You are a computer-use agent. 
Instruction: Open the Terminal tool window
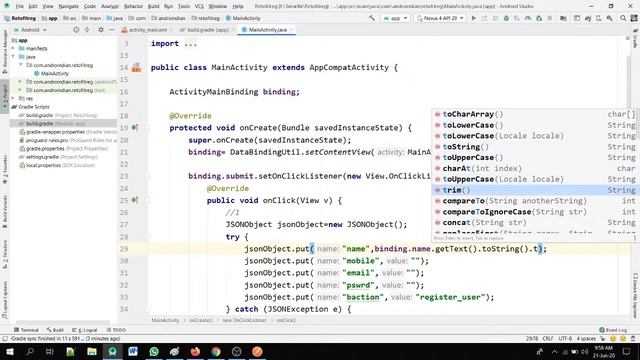[x=26, y=330]
